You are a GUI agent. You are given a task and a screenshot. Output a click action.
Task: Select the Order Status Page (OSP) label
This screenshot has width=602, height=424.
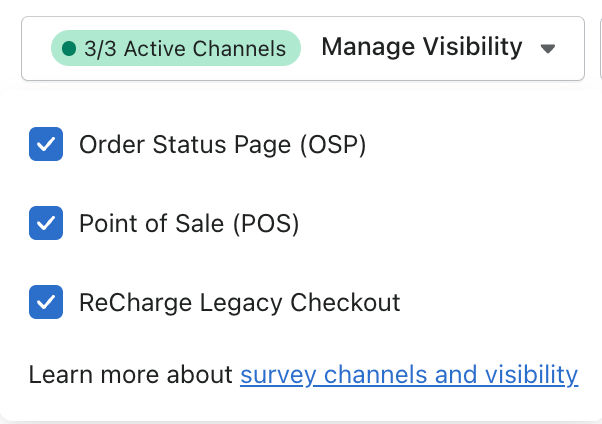point(222,145)
